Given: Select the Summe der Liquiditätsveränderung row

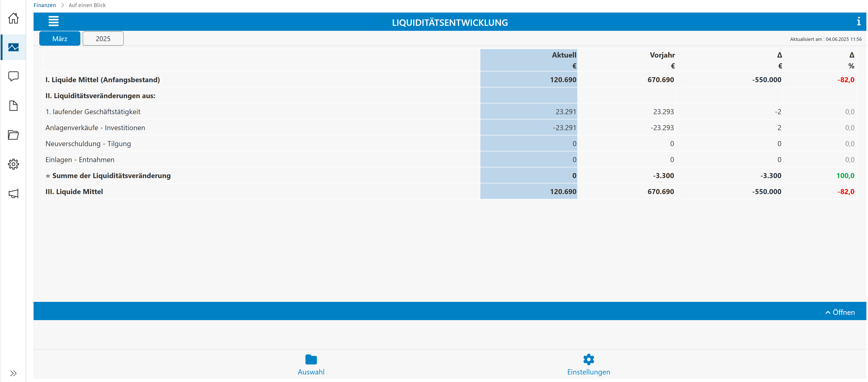Looking at the screenshot, I should [x=111, y=176].
